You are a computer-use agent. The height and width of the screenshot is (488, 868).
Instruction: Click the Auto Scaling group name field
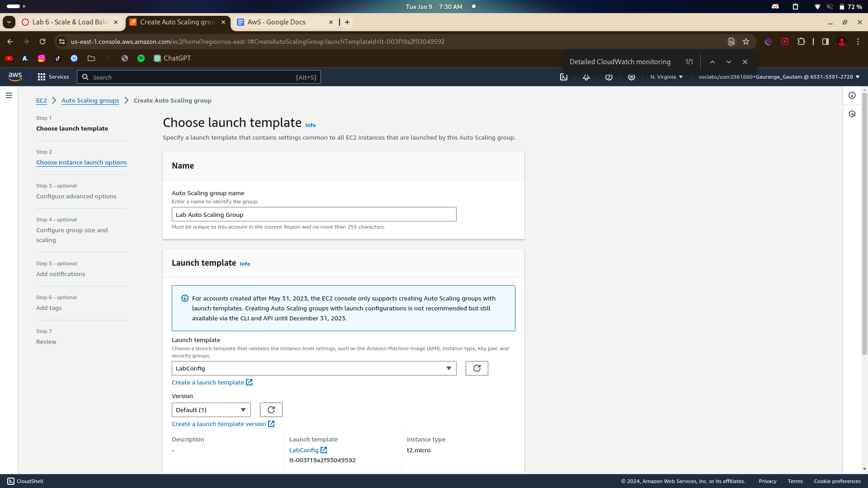point(314,215)
